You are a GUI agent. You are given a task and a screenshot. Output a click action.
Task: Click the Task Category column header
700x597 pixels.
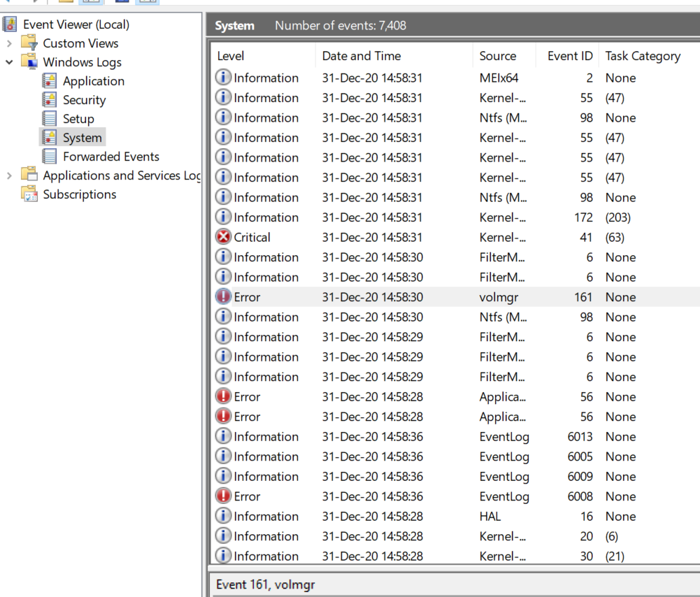click(x=642, y=57)
